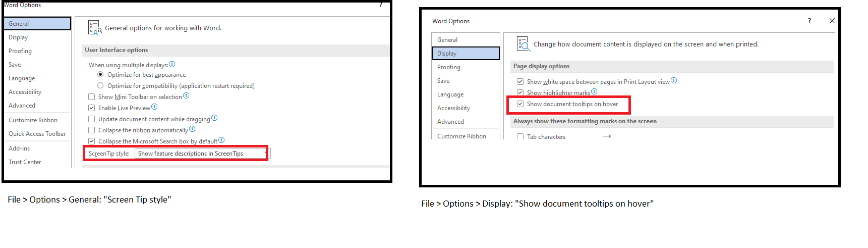The height and width of the screenshot is (248, 868).
Task: Uncheck Collapse the Microsoft Search box by default
Action: pyautogui.click(x=91, y=141)
